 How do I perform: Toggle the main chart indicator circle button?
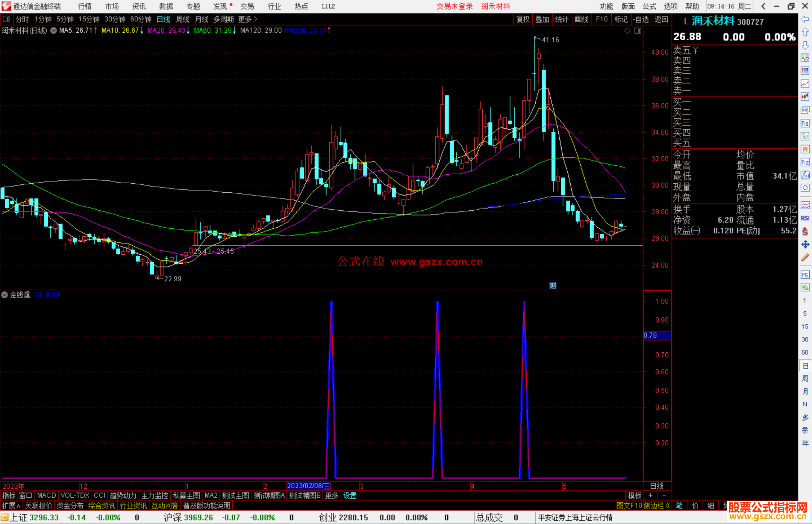point(53,30)
